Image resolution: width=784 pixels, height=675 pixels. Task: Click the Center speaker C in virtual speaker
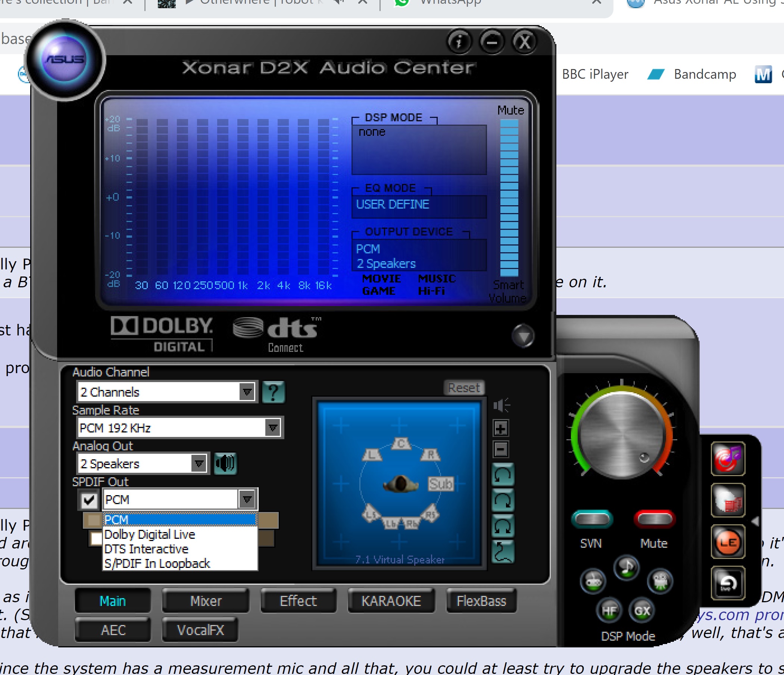tap(401, 443)
